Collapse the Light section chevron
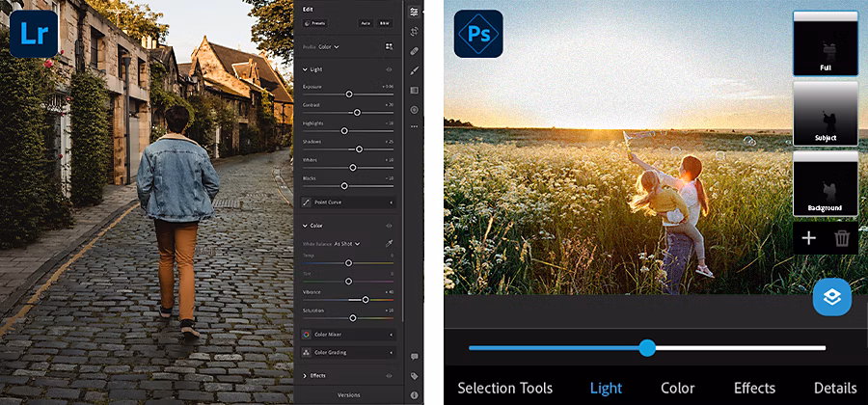This screenshot has width=868, height=405. (305, 69)
